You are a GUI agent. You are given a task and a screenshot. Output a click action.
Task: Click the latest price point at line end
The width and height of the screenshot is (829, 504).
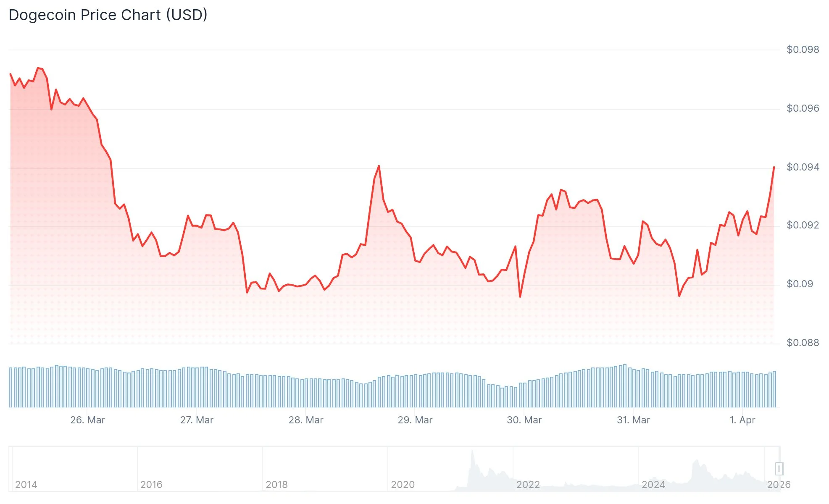(774, 167)
